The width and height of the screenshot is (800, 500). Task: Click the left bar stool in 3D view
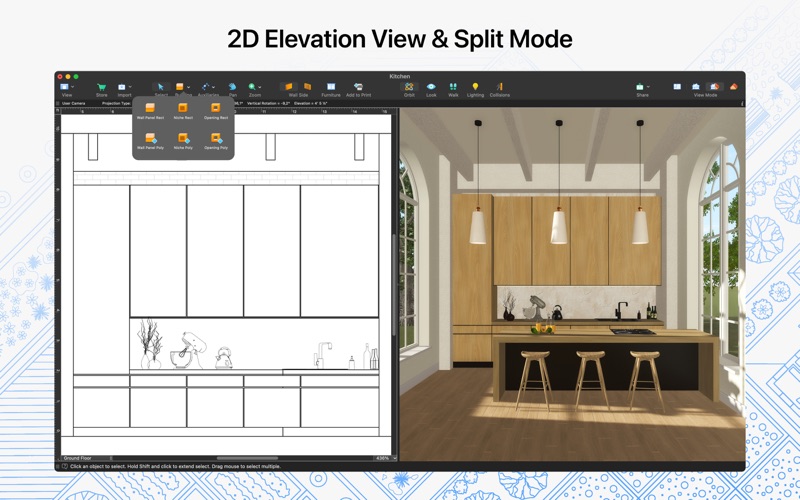pos(534,380)
